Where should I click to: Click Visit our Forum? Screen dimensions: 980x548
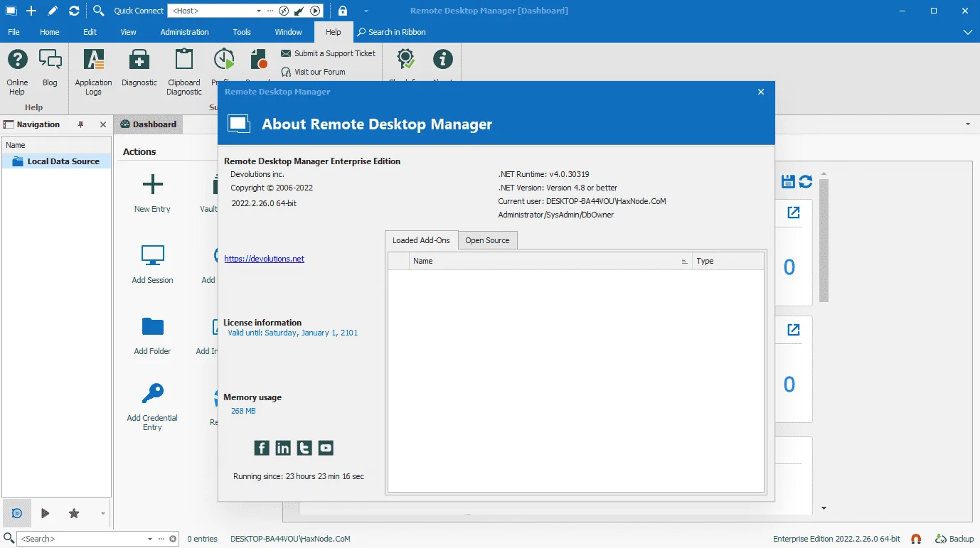[313, 72]
